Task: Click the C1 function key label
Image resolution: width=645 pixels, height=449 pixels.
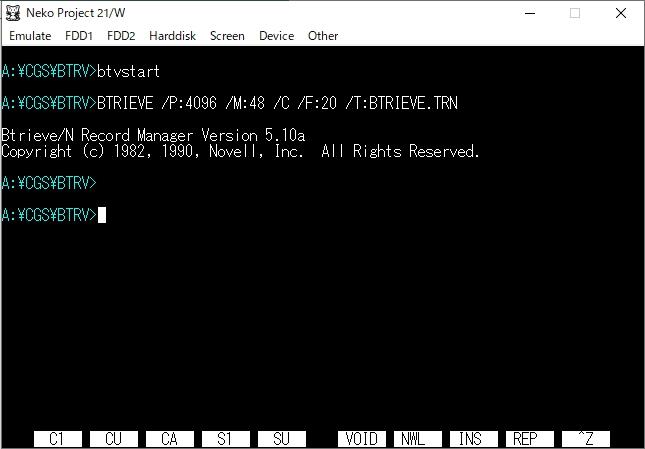Action: coord(58,439)
